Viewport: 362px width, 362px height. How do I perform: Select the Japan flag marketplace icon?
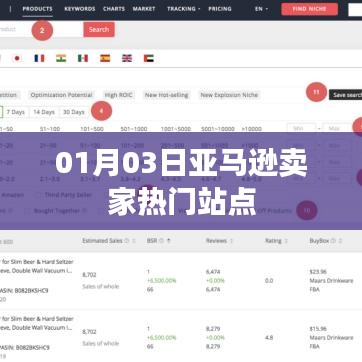17,58
